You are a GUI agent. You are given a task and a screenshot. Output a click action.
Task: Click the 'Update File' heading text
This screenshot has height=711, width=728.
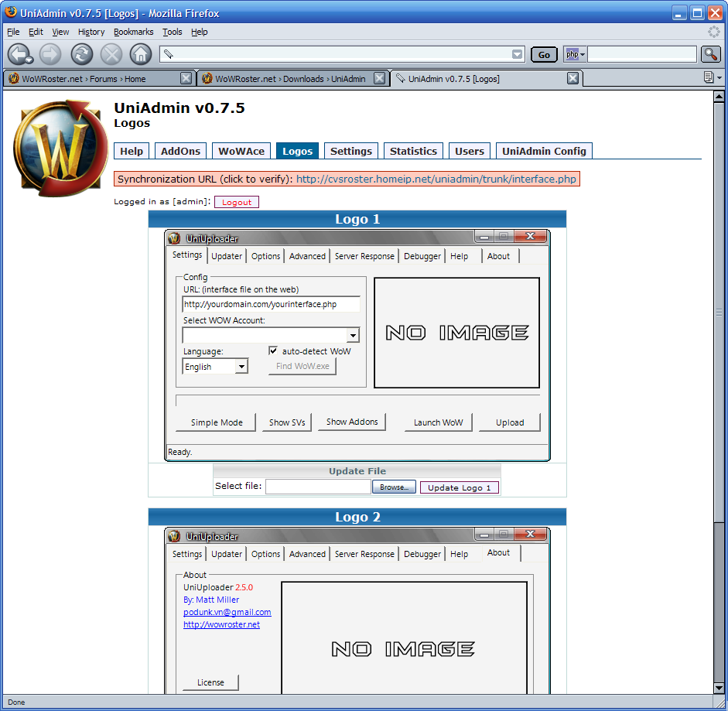(357, 471)
